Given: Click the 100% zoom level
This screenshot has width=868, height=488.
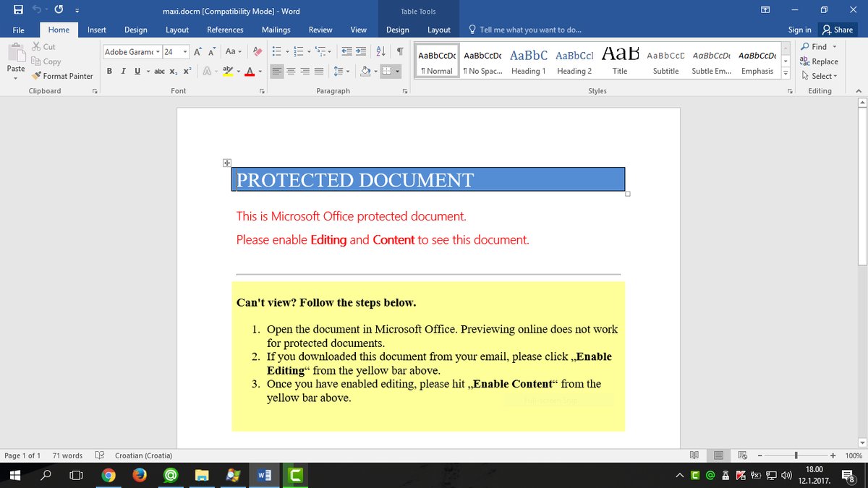Looking at the screenshot, I should point(854,455).
